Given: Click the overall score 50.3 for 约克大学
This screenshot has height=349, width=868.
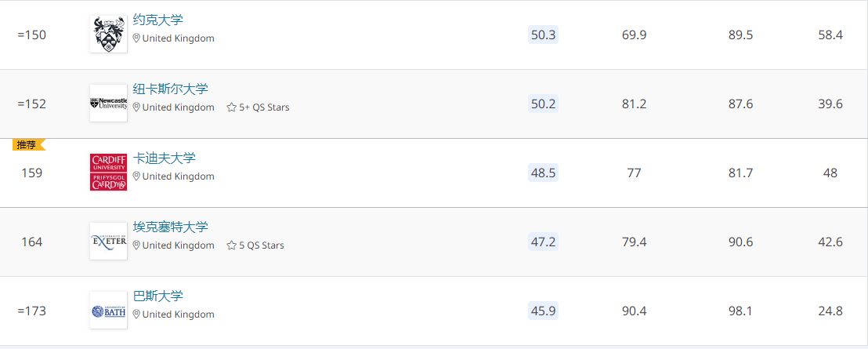Looking at the screenshot, I should coord(543,35).
